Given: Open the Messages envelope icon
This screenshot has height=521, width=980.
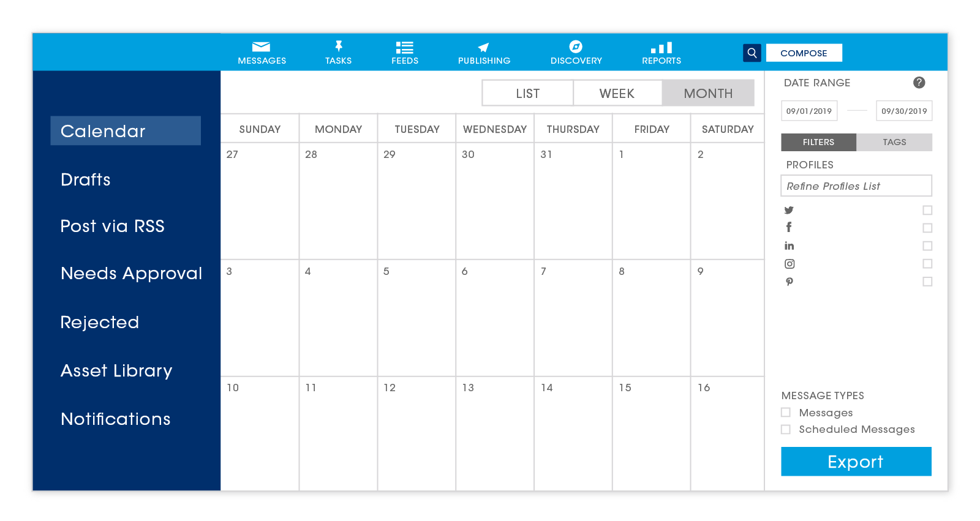Looking at the screenshot, I should point(262,47).
